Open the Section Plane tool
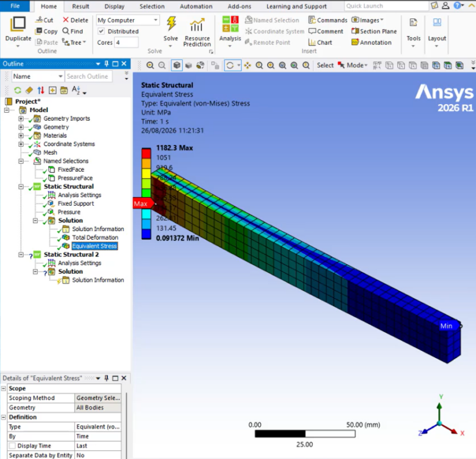 [374, 31]
